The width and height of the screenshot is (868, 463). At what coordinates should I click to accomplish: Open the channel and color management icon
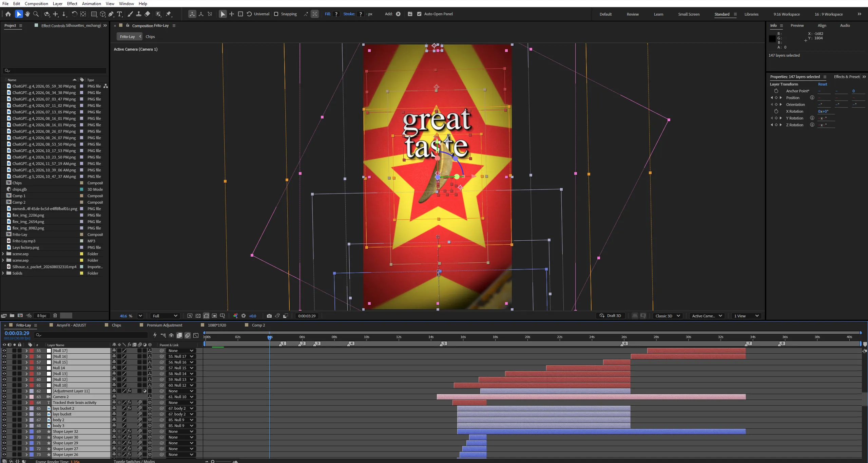coord(235,316)
